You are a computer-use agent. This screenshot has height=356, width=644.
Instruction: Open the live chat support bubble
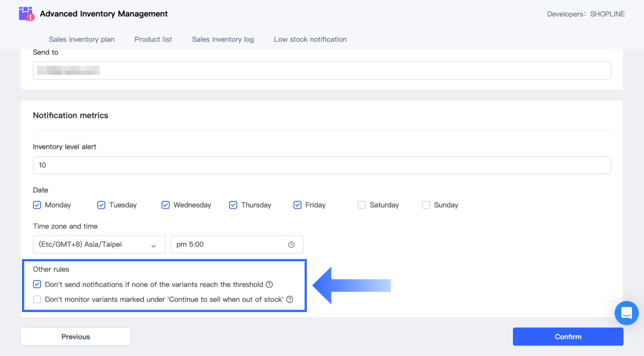[x=626, y=313]
